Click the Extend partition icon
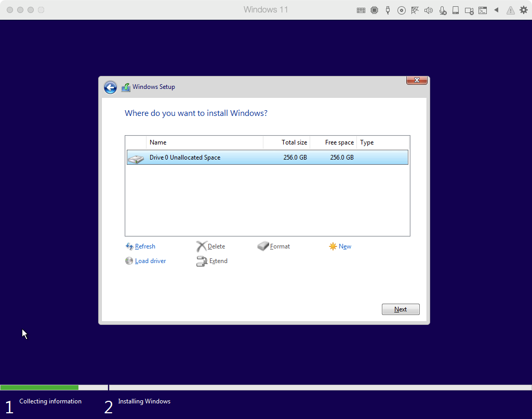The height and width of the screenshot is (419, 532). tap(202, 261)
